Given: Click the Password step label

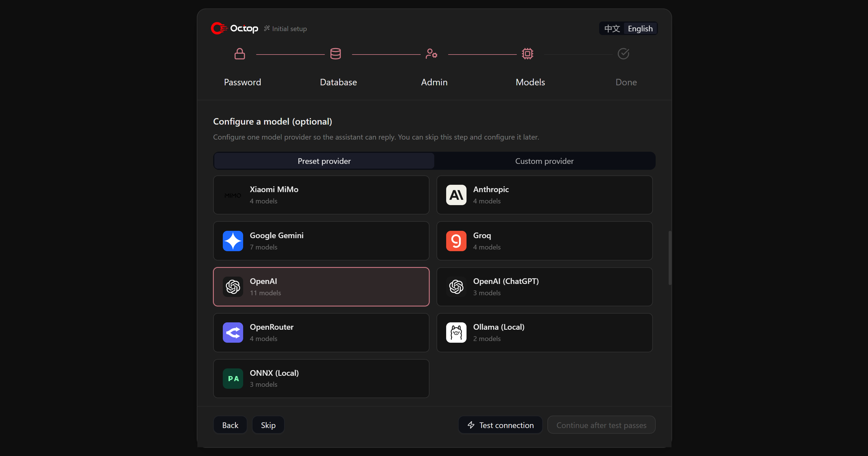Looking at the screenshot, I should point(243,82).
